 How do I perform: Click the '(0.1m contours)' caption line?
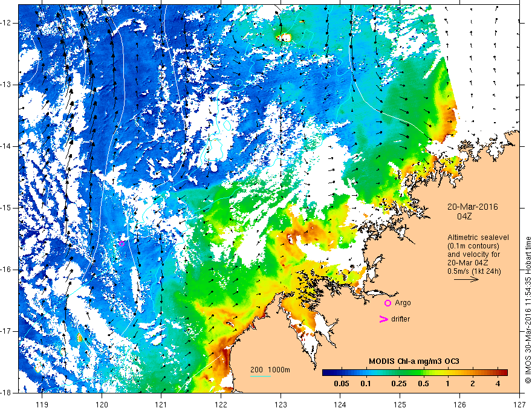coord(473,246)
